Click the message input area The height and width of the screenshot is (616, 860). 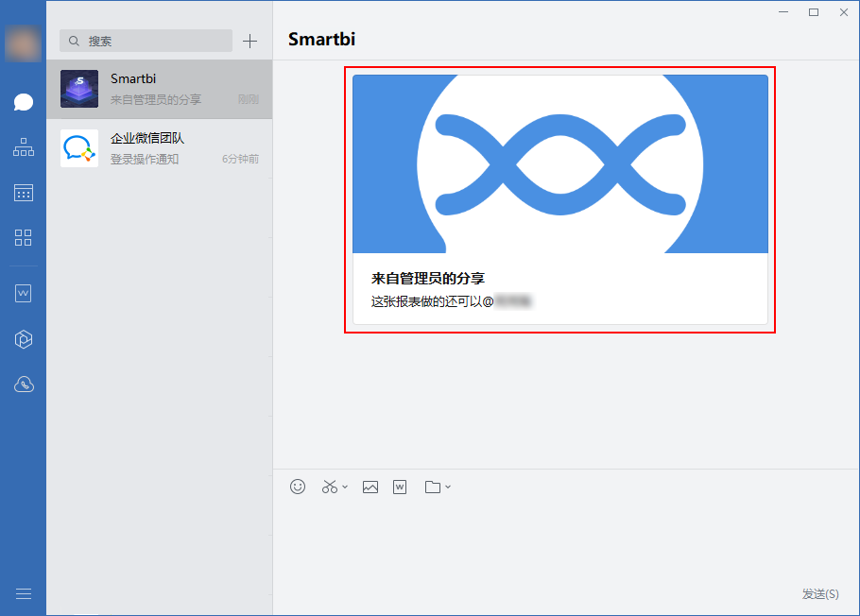(565, 543)
